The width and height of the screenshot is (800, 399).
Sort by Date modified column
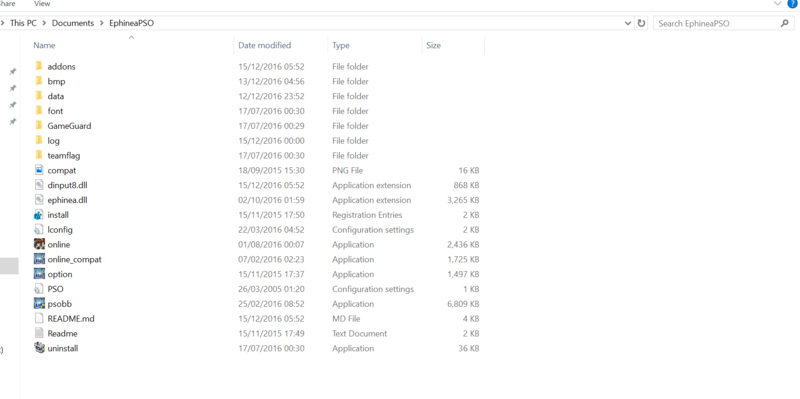coord(264,45)
